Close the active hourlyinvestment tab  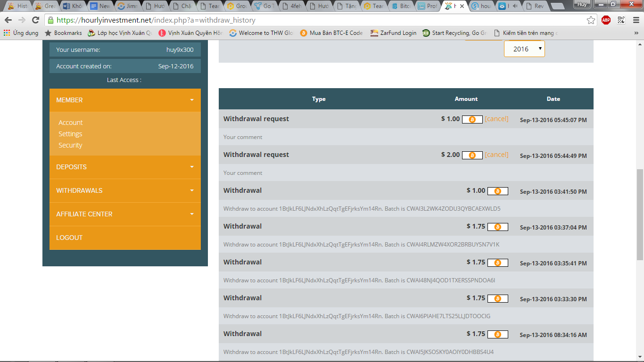click(461, 6)
